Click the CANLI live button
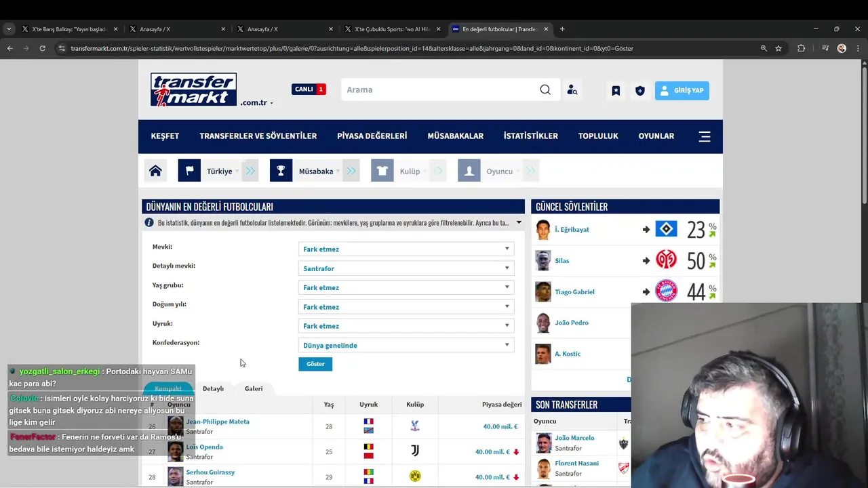 point(309,89)
